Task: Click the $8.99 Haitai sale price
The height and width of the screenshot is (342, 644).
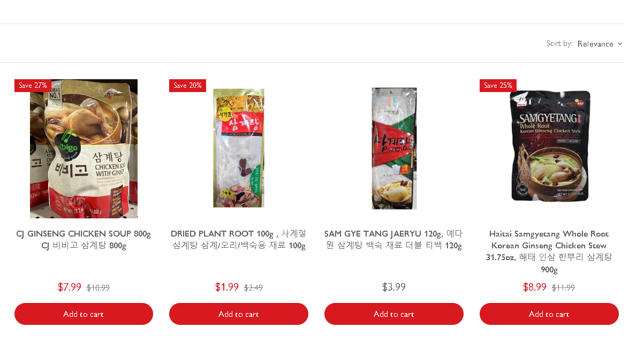Action: pyautogui.click(x=535, y=287)
